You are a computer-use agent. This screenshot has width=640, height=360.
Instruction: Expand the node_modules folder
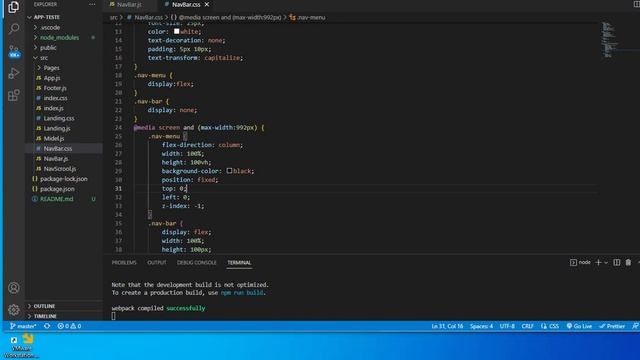tap(60, 38)
